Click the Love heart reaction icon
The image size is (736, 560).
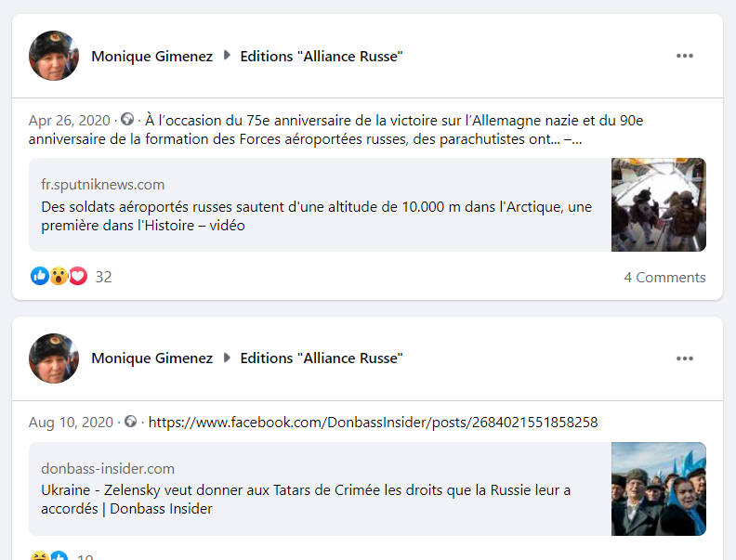click(x=78, y=276)
